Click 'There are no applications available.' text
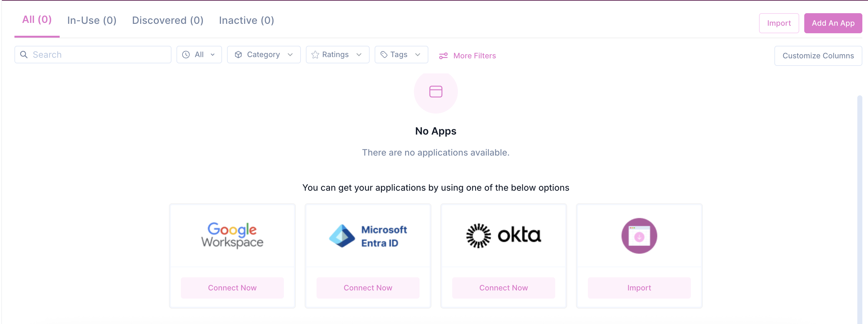 [436, 152]
